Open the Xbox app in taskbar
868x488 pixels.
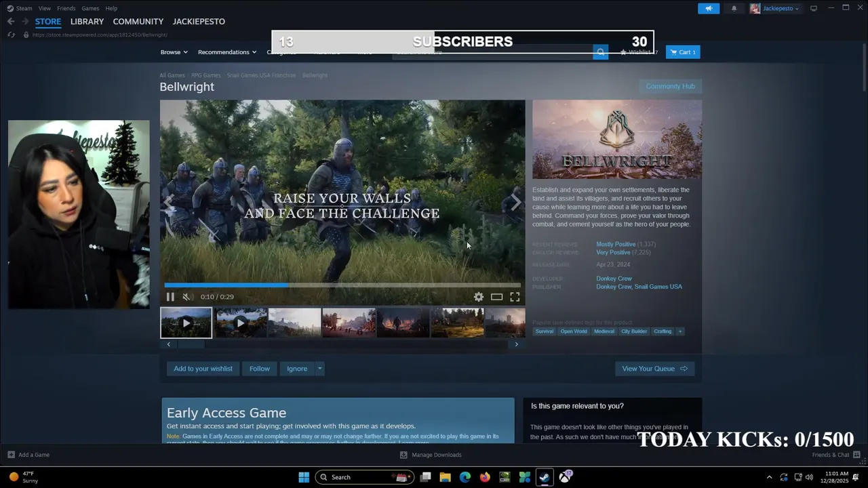[565, 477]
